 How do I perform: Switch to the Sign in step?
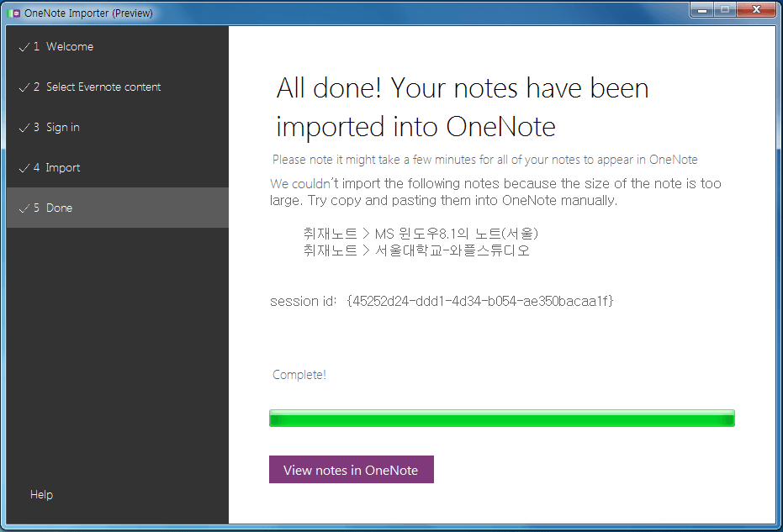tap(63, 128)
